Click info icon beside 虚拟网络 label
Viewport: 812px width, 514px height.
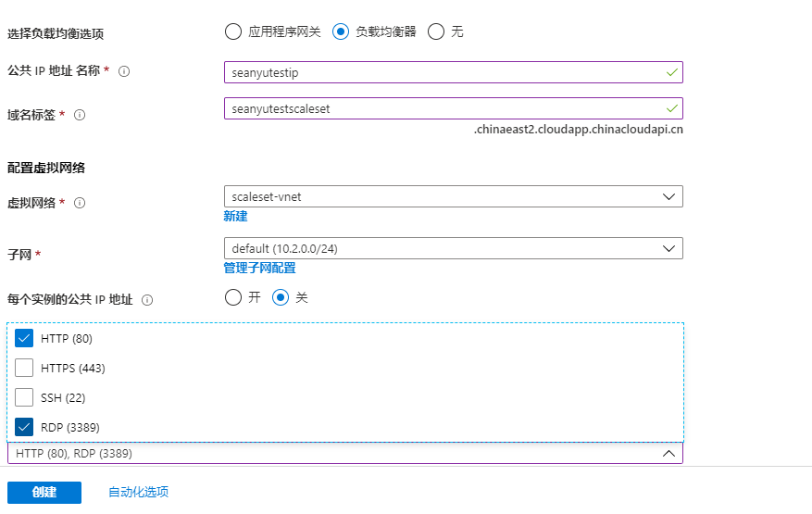point(80,203)
